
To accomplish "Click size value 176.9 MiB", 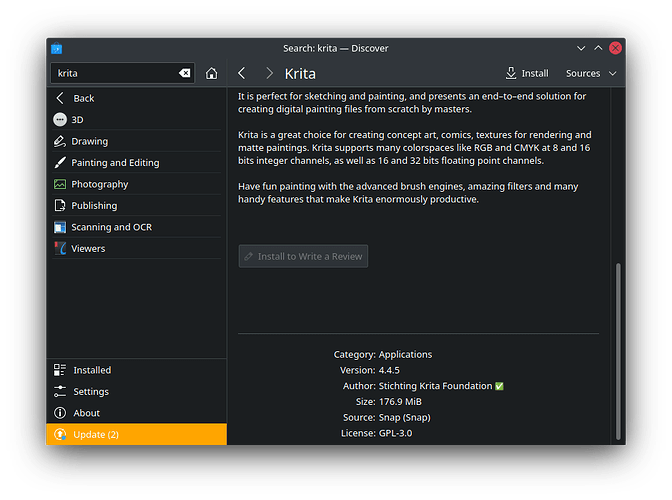I will (400, 402).
